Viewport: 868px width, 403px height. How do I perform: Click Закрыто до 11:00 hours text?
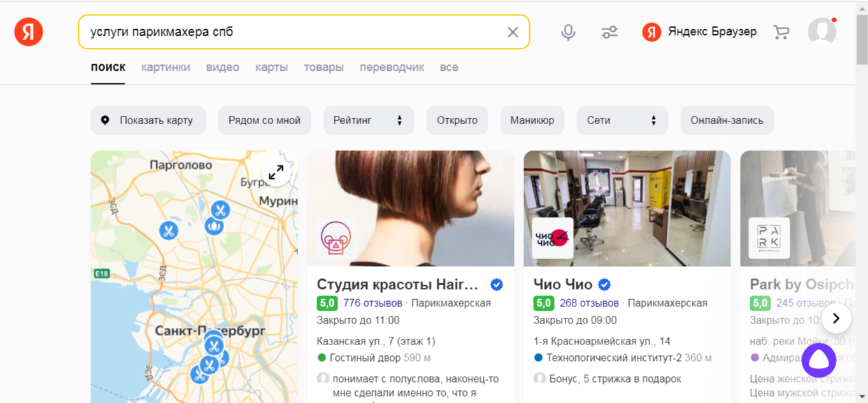pos(358,320)
